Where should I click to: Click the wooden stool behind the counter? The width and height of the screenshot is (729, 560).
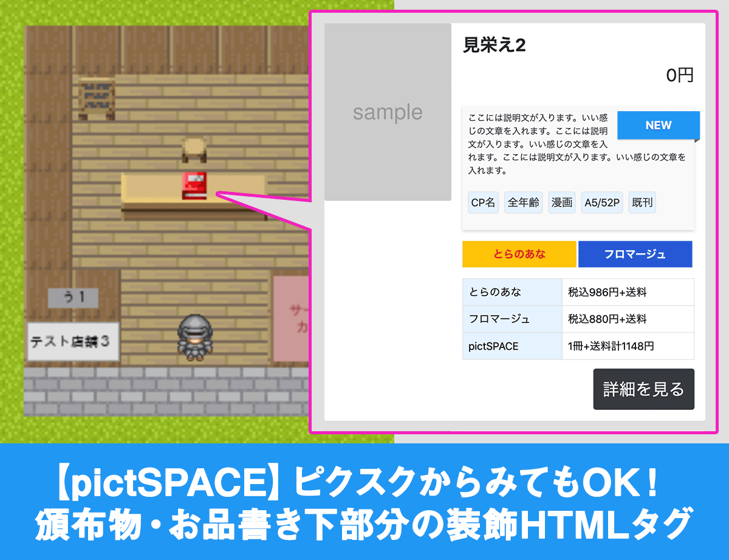coord(194,150)
